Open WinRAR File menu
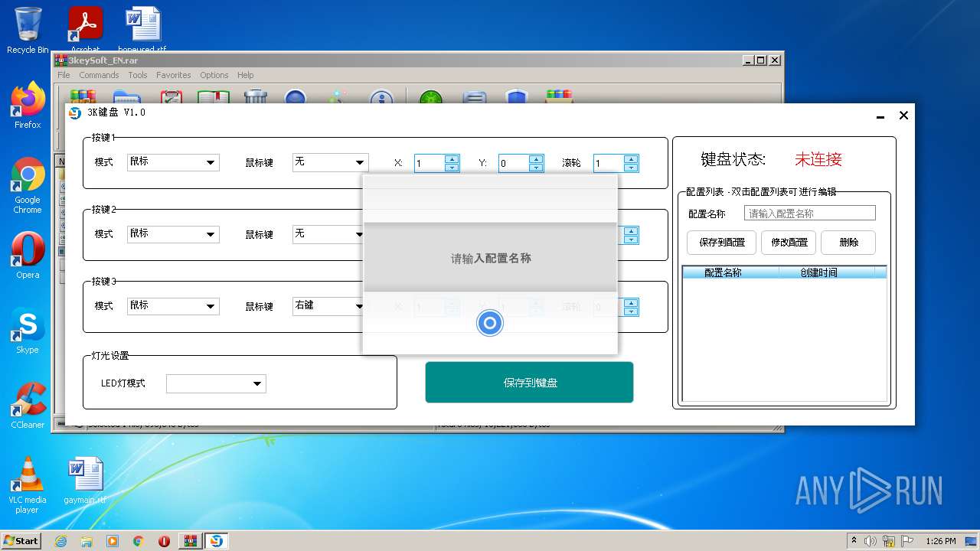This screenshot has height=551, width=980. (64, 75)
